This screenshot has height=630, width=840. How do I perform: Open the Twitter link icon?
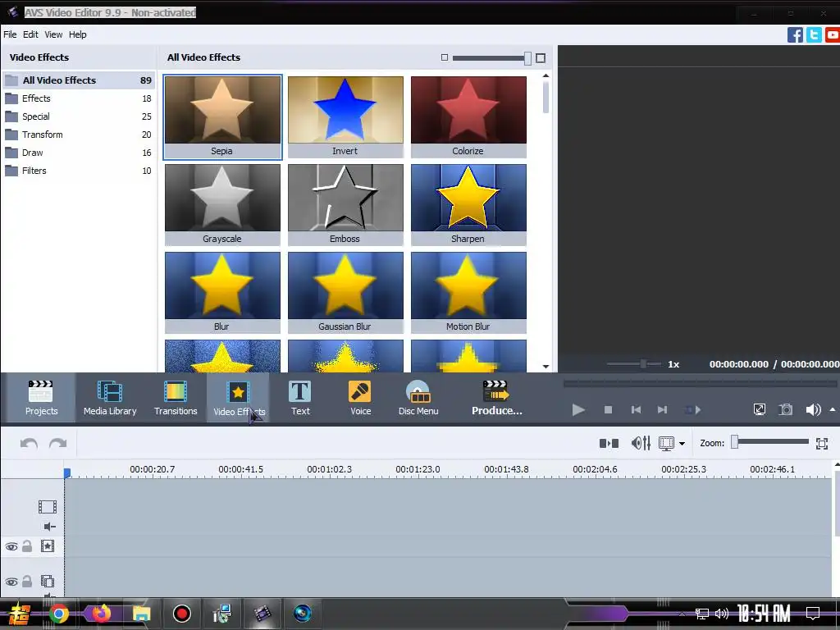pos(814,34)
